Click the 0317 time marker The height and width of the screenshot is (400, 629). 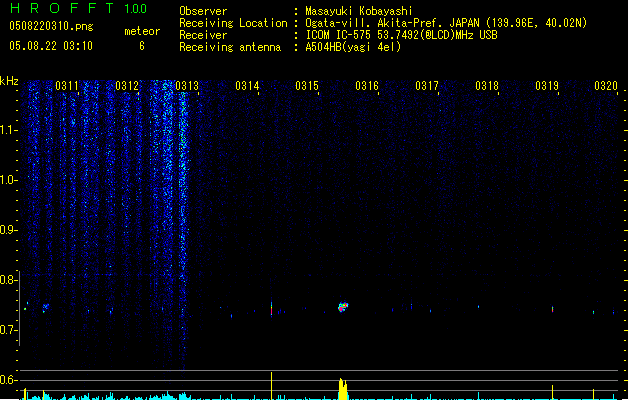(x=427, y=86)
